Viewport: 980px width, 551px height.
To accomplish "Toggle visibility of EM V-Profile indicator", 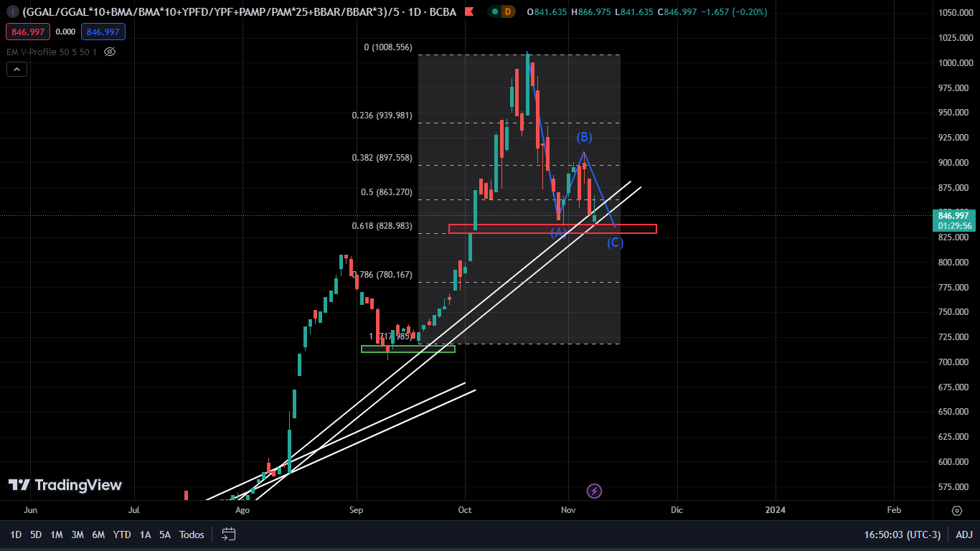I will tap(110, 52).
